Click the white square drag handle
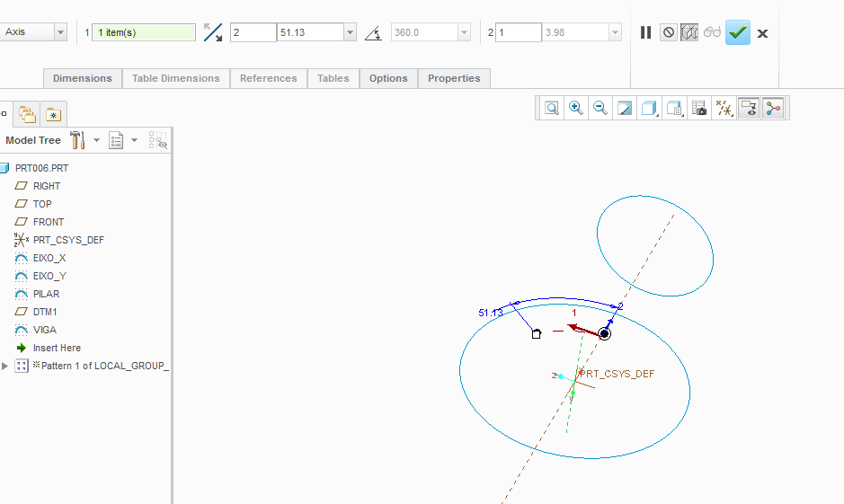This screenshot has height=504, width=844. click(536, 334)
